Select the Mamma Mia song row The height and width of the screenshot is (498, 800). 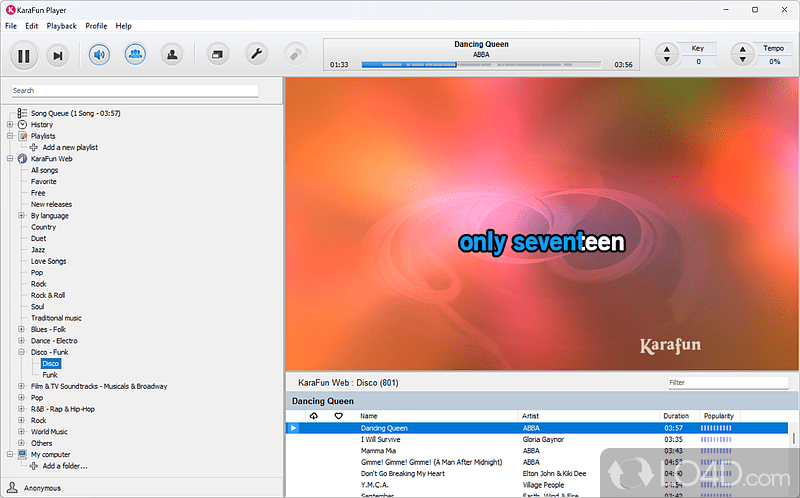[x=537, y=451]
